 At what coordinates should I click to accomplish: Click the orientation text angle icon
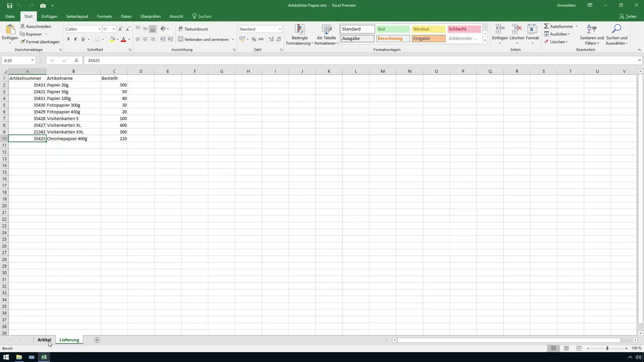[163, 29]
